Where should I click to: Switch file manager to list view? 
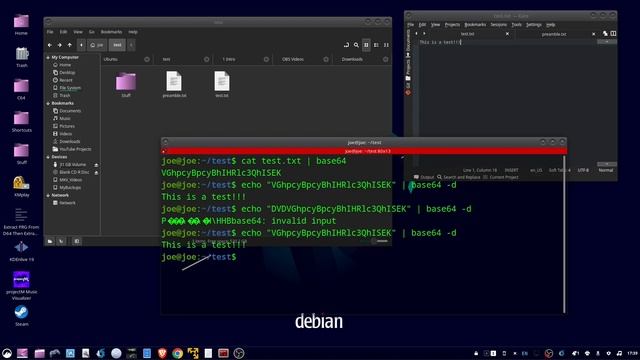click(376, 45)
